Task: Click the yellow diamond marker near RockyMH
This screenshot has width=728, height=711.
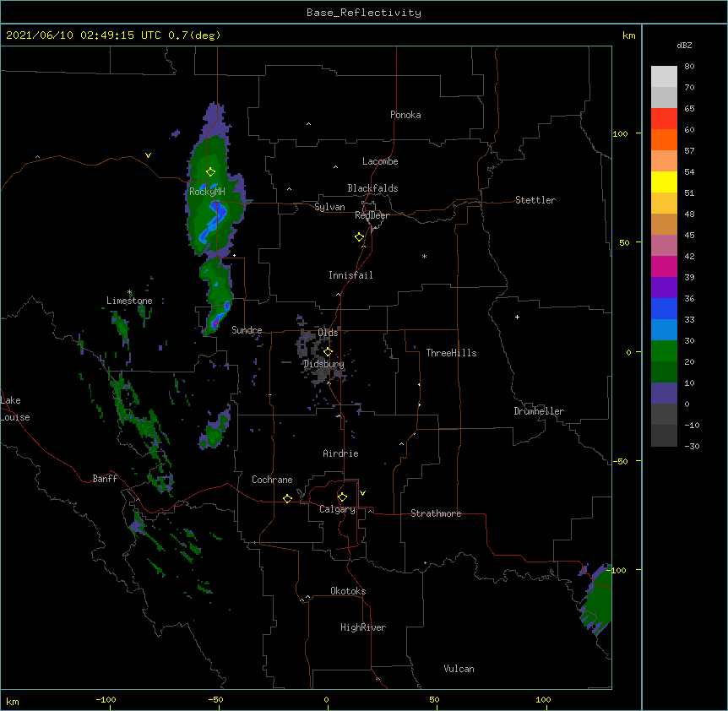Action: click(x=210, y=172)
